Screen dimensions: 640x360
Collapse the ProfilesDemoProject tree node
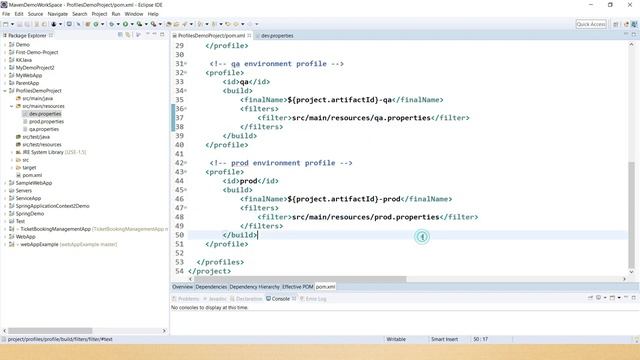(x=5, y=91)
